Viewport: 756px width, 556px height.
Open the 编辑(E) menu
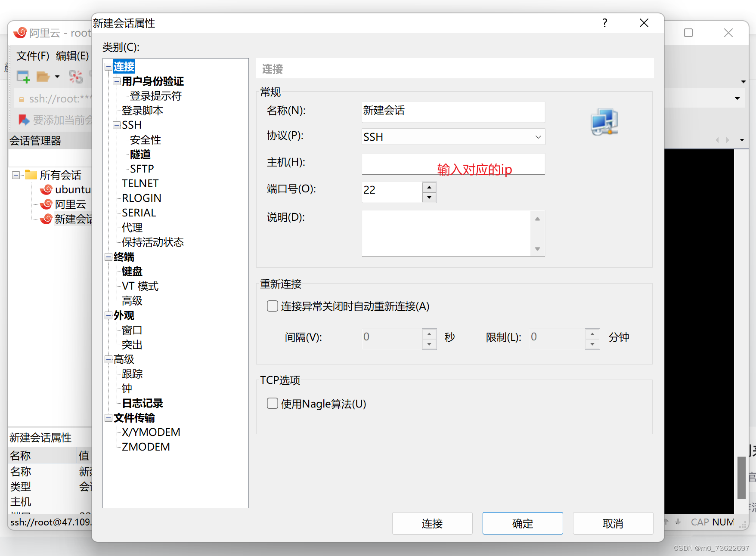tap(72, 56)
